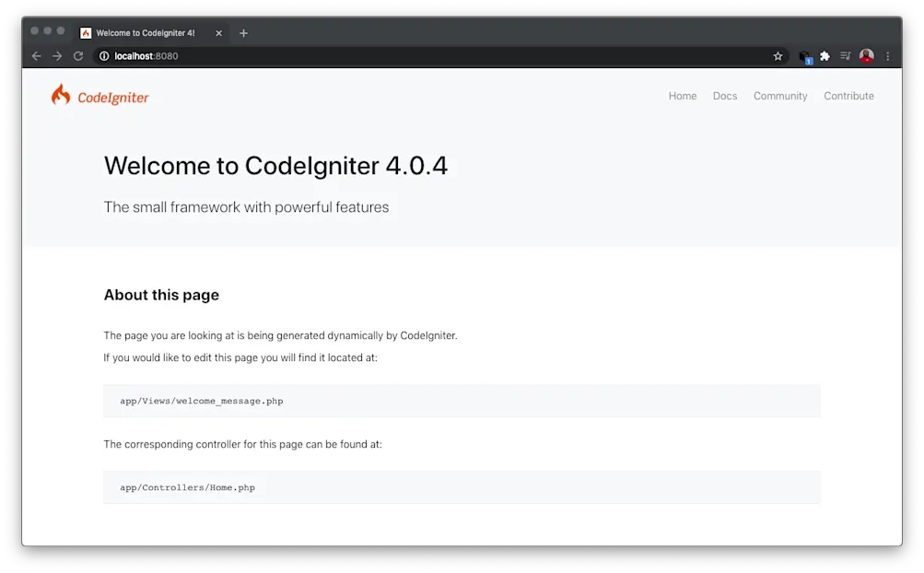Open the Docs link
Viewport: 924px width, 573px height.
pyautogui.click(x=724, y=96)
